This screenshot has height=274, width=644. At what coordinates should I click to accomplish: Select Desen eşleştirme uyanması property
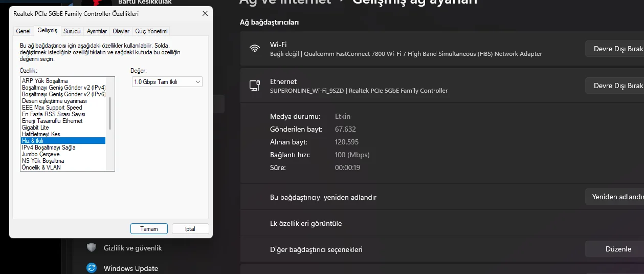pyautogui.click(x=63, y=101)
